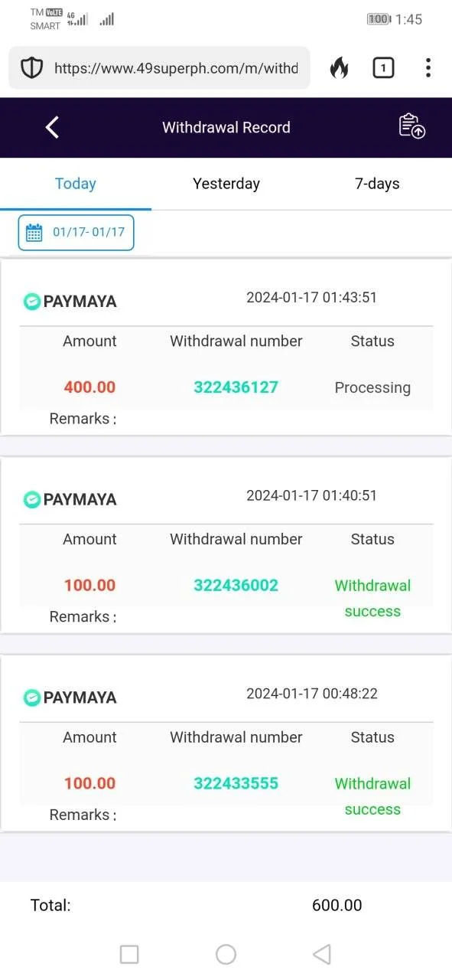Tap the flame icon in the browser toolbar
This screenshot has width=452, height=980.
click(x=339, y=68)
